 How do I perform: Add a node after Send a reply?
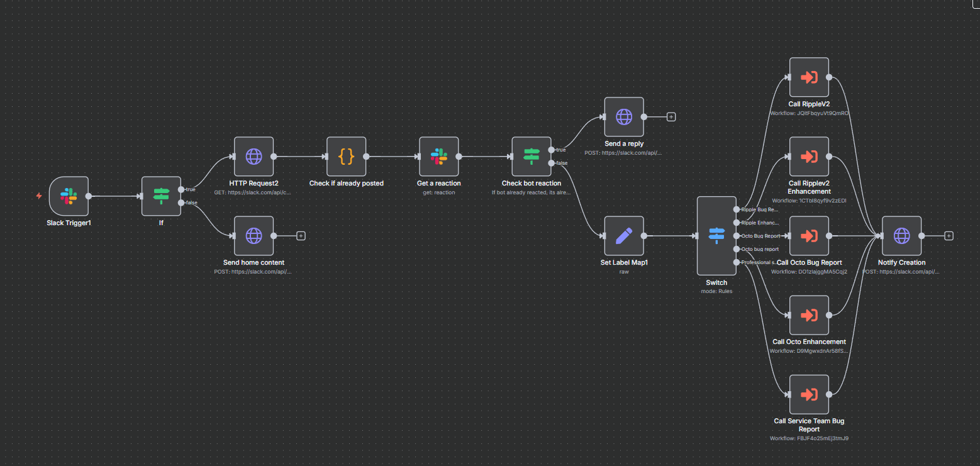pos(671,117)
